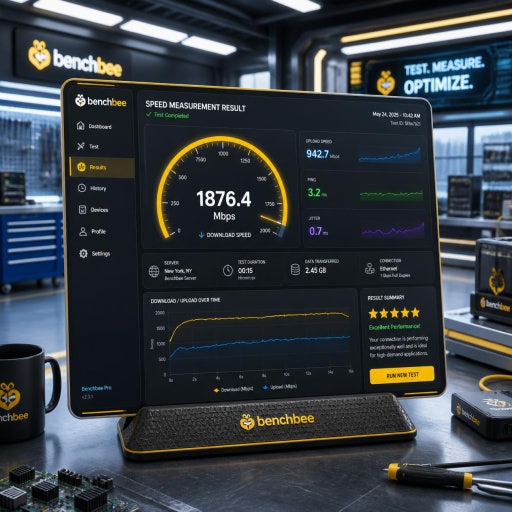Click the yellow download line in the chart
Image resolution: width=512 pixels, height=512 pixels.
pos(260,318)
